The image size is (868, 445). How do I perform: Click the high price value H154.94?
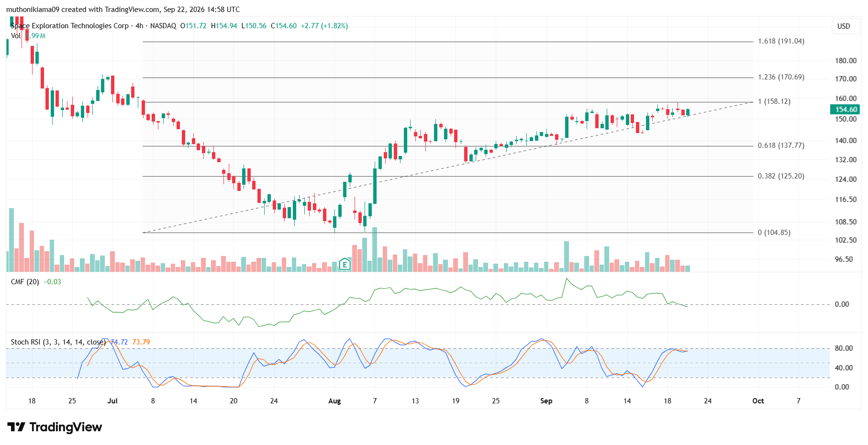point(224,26)
